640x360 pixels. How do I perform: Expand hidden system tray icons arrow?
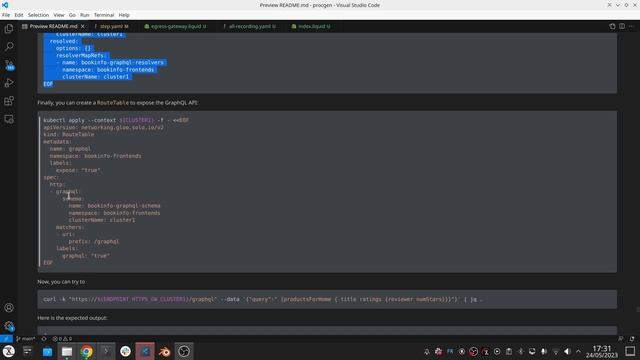(578, 351)
